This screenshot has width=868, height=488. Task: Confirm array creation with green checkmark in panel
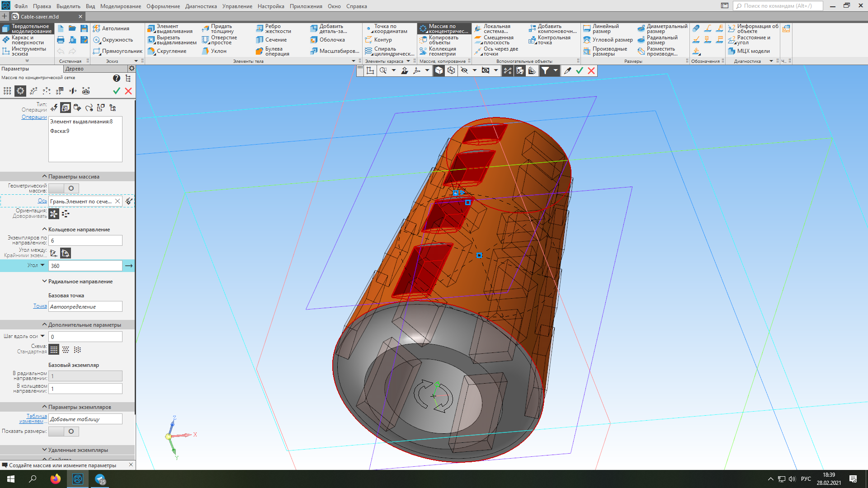point(117,91)
